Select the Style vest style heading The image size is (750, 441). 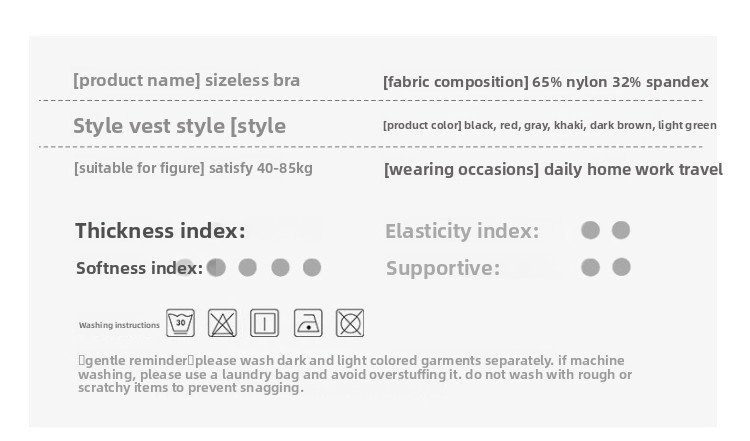pos(179,126)
